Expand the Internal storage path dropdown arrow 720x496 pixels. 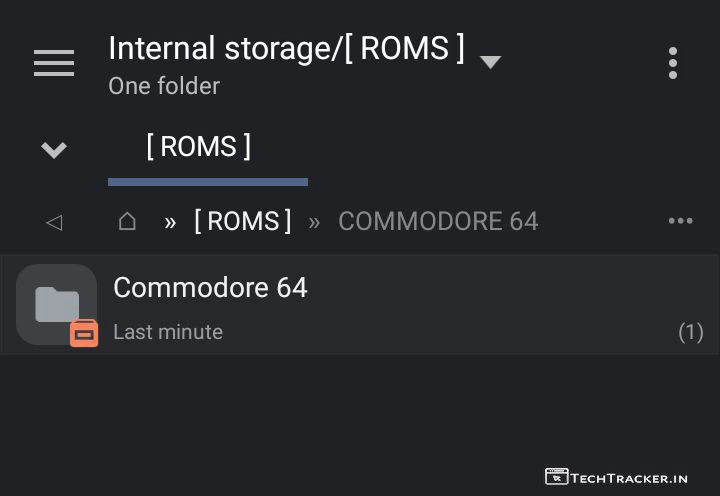tap(490, 62)
